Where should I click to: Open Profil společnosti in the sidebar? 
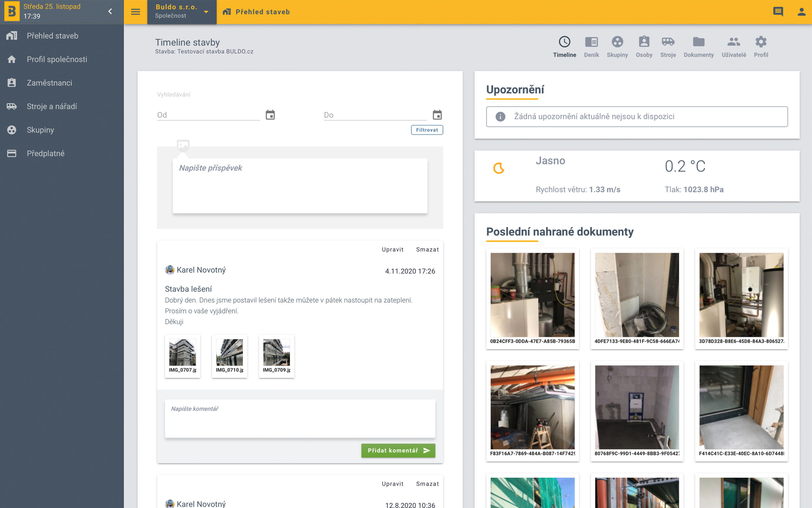(x=62, y=59)
